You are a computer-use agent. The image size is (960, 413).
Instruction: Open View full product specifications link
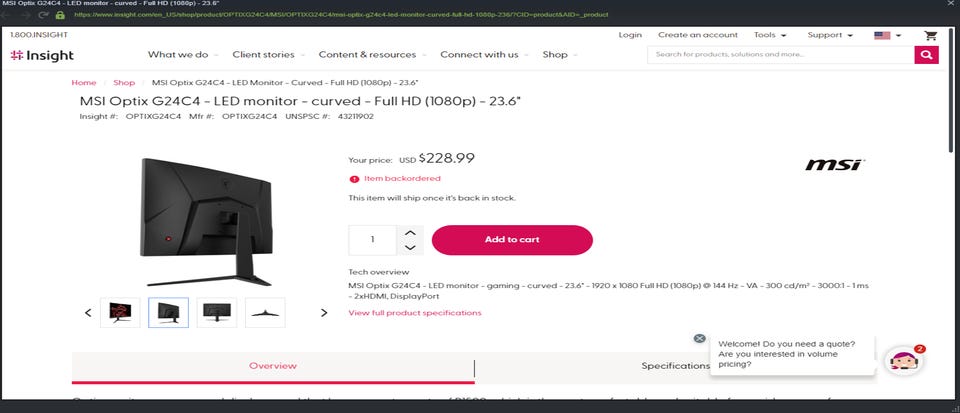click(414, 313)
